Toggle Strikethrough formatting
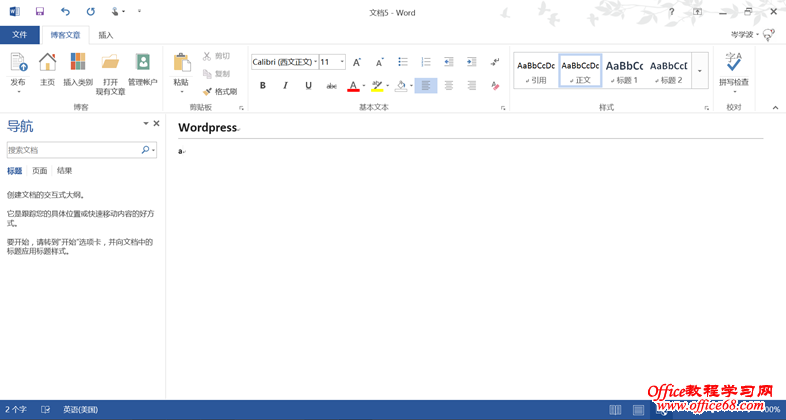The height and width of the screenshot is (420, 786). [331, 86]
